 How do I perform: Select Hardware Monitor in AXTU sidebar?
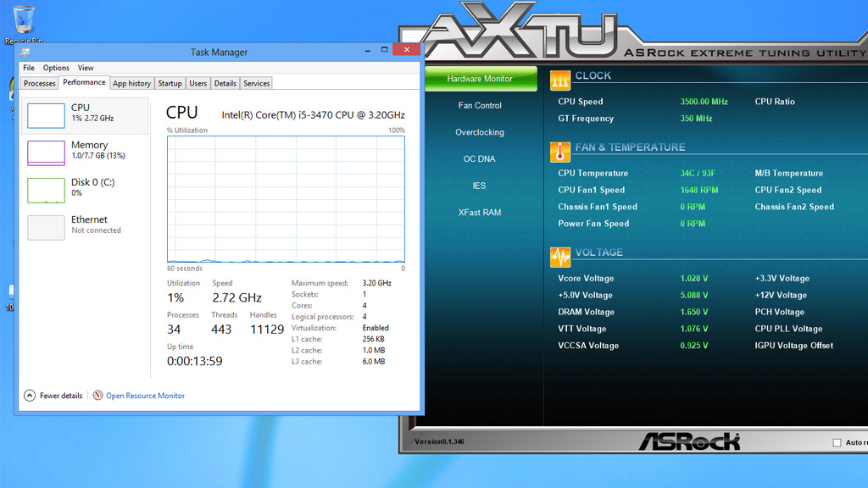pos(480,79)
